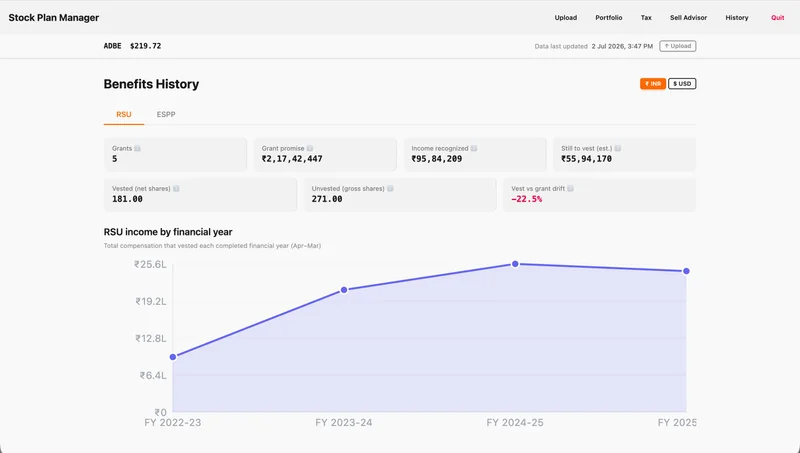Viewport: 800px width, 453px height.
Task: Click the RSU income by financial year heading
Action: (x=168, y=232)
